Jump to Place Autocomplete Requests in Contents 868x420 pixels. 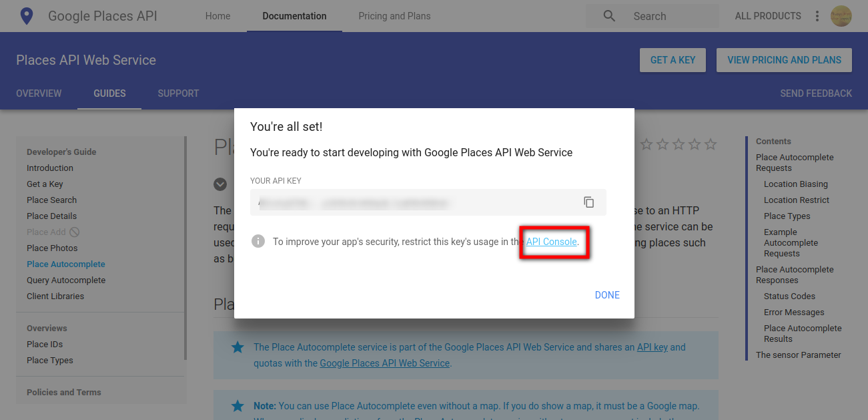point(795,163)
